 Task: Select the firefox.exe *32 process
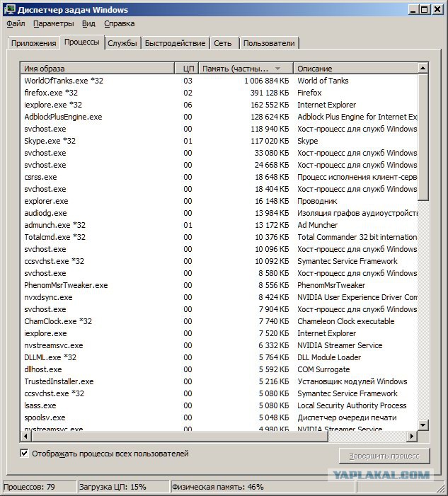point(219,93)
